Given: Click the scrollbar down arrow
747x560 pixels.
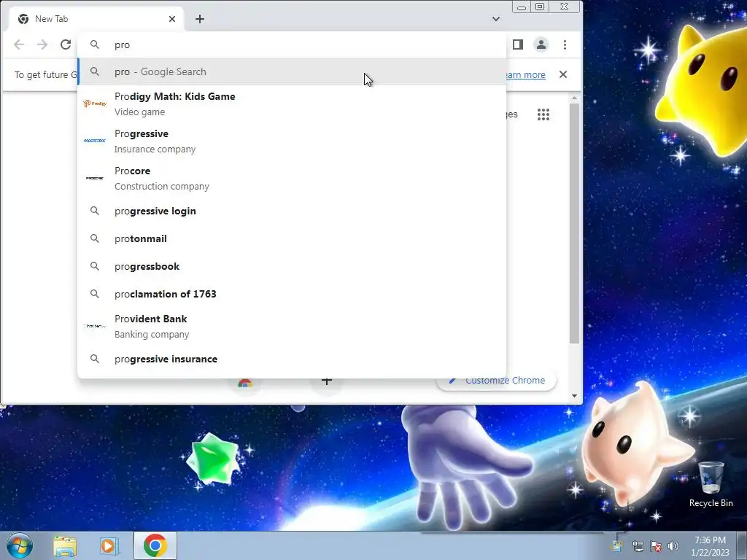Looking at the screenshot, I should [x=574, y=396].
